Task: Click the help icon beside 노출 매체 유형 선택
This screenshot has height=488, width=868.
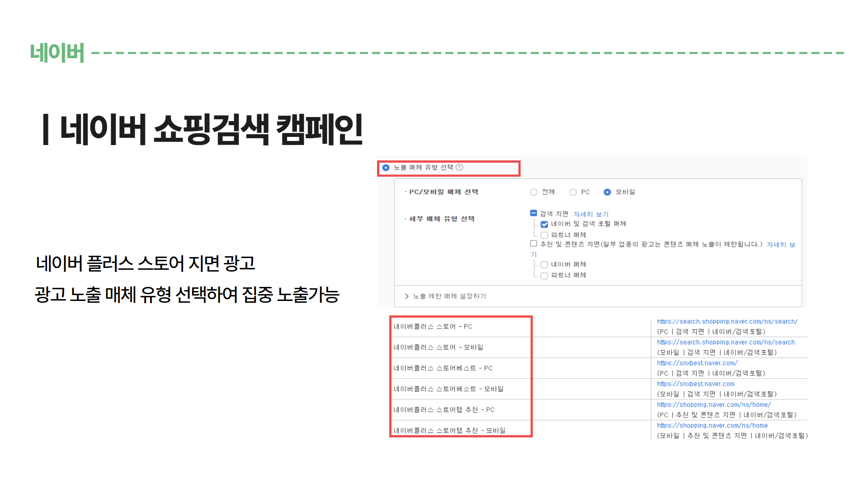Action: 459,167
